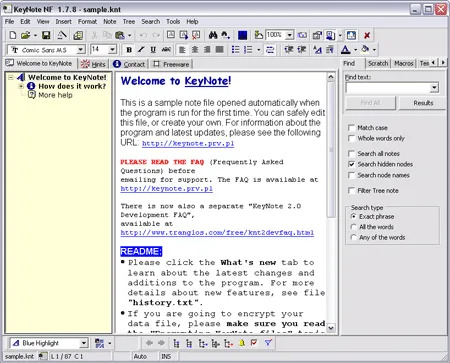
Task: Click in the Find text input field
Action: pos(388,88)
